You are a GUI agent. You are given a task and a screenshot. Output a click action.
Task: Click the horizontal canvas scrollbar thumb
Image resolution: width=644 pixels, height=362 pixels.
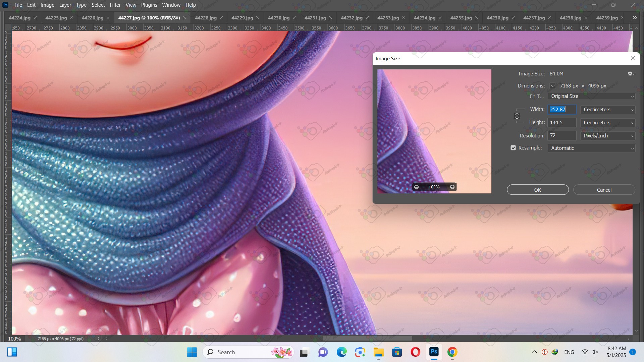point(367,339)
